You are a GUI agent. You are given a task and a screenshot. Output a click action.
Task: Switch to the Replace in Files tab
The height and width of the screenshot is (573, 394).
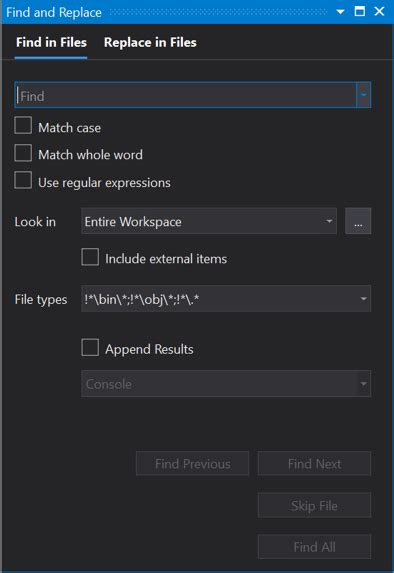click(x=150, y=42)
